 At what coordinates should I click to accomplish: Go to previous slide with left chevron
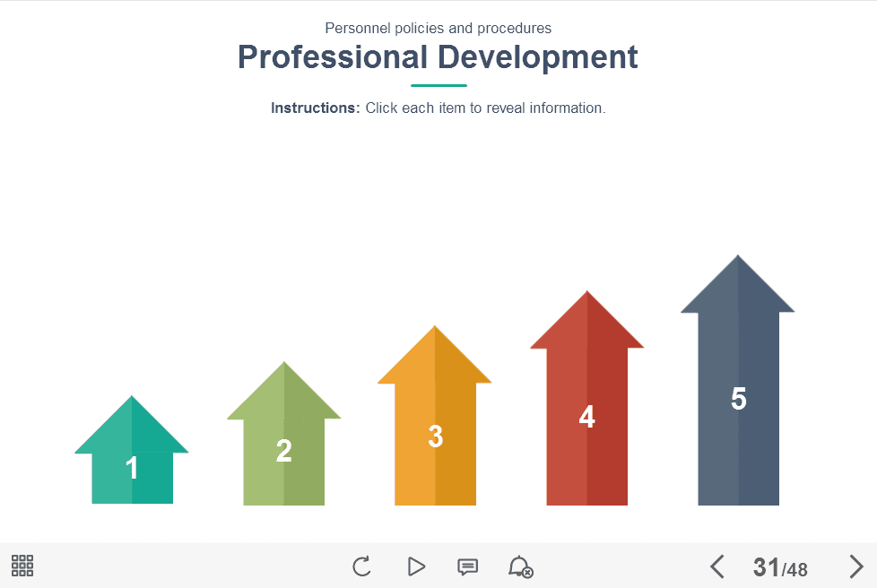[716, 566]
